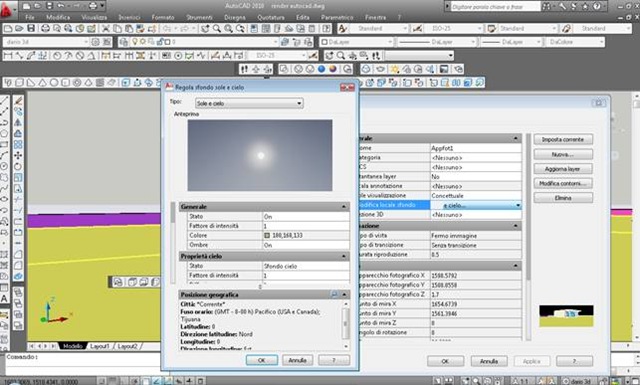Click the geographic location icon in the Posizione geografica header
This screenshot has height=385, width=640.
click(334, 294)
